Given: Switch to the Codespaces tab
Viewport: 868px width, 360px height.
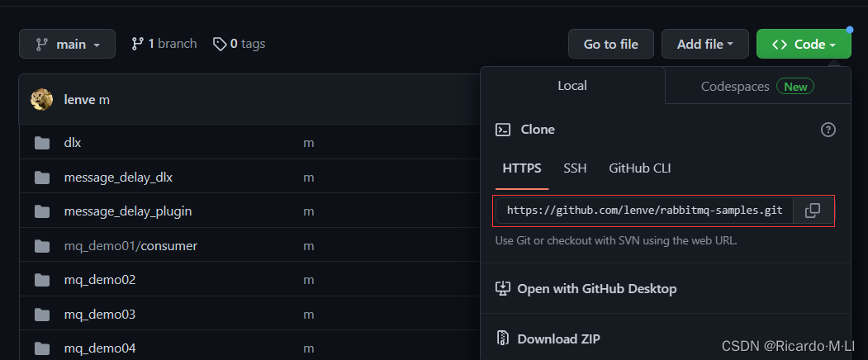Looking at the screenshot, I should [757, 87].
